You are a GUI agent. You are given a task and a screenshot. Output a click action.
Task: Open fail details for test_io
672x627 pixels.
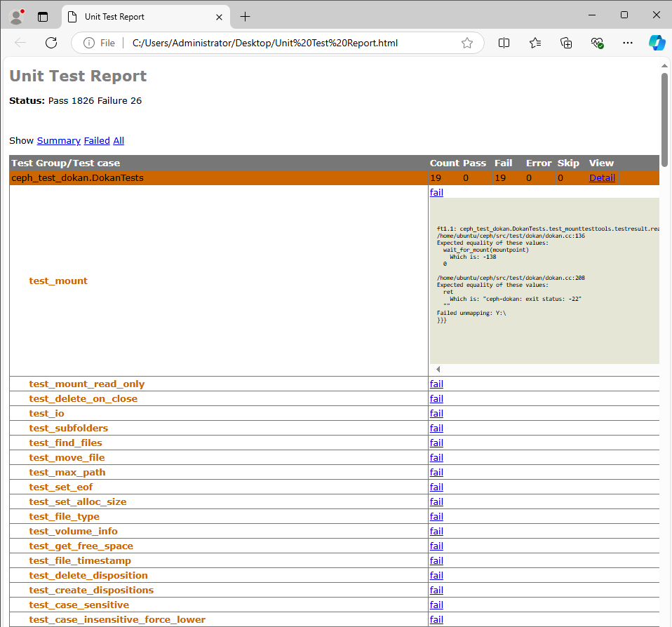click(x=436, y=413)
